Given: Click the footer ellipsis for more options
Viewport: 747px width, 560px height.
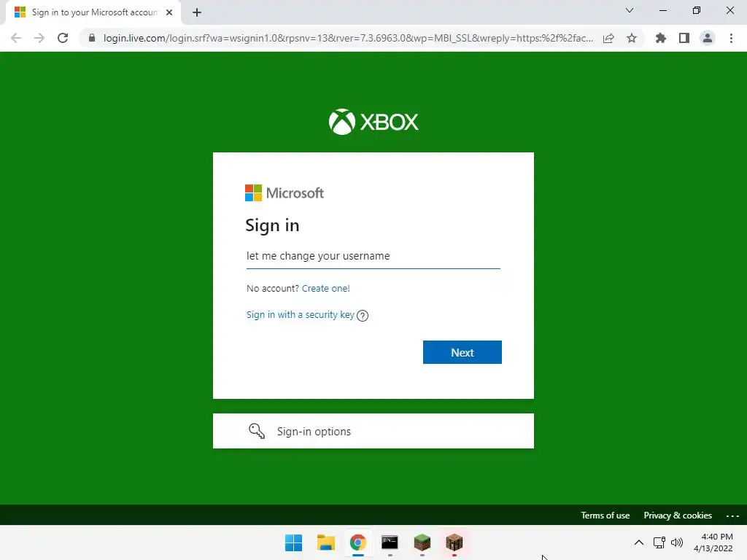Looking at the screenshot, I should 732,516.
